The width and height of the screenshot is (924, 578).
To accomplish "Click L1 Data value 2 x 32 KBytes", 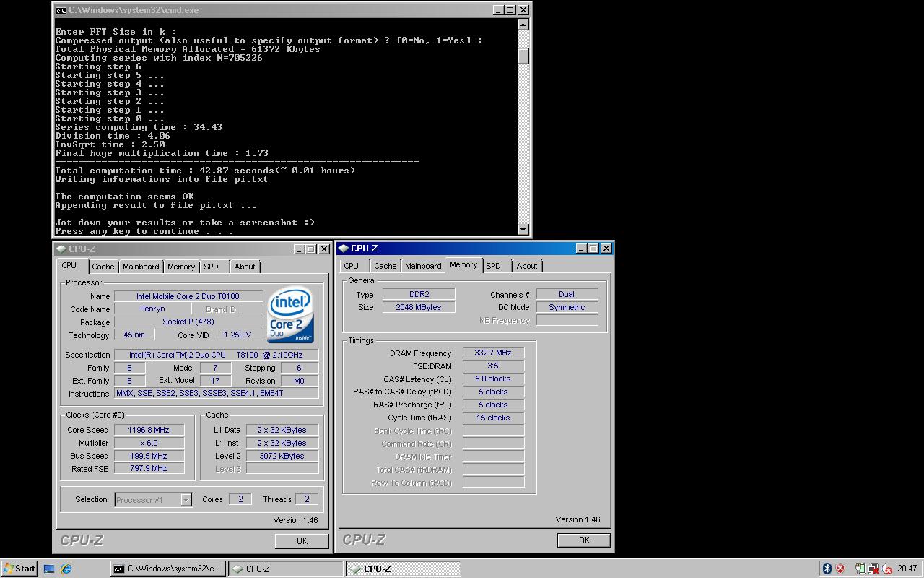I will 282,430.
